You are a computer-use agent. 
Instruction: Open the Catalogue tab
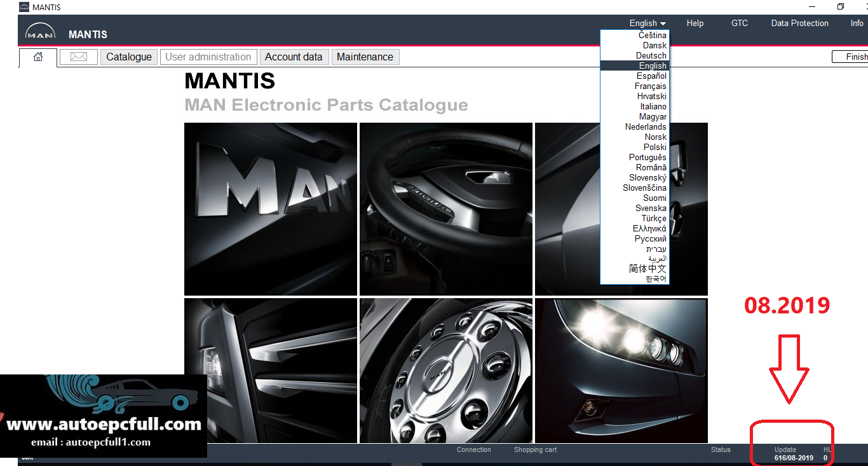129,57
